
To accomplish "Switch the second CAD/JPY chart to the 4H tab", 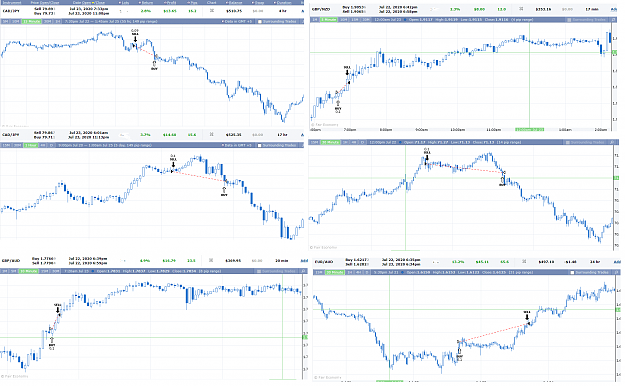I will (x=43, y=145).
